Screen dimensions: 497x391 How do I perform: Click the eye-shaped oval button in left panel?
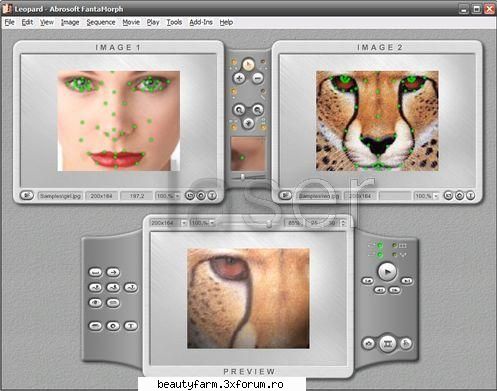(x=95, y=303)
